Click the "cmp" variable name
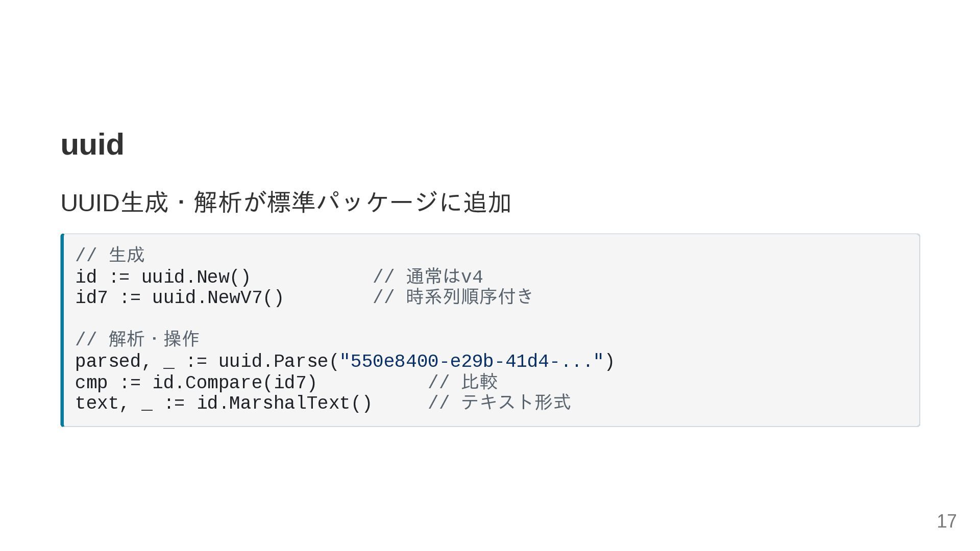The height and width of the screenshot is (551, 980). tap(91, 383)
